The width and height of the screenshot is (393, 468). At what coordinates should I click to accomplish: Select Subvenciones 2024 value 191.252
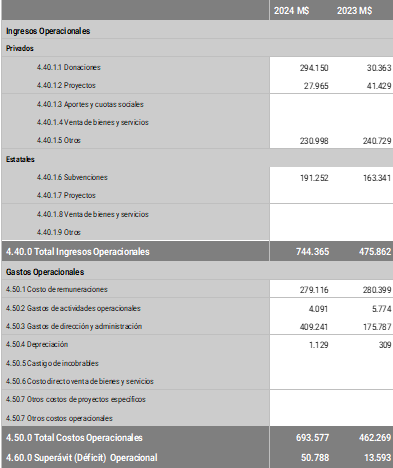[x=314, y=178]
